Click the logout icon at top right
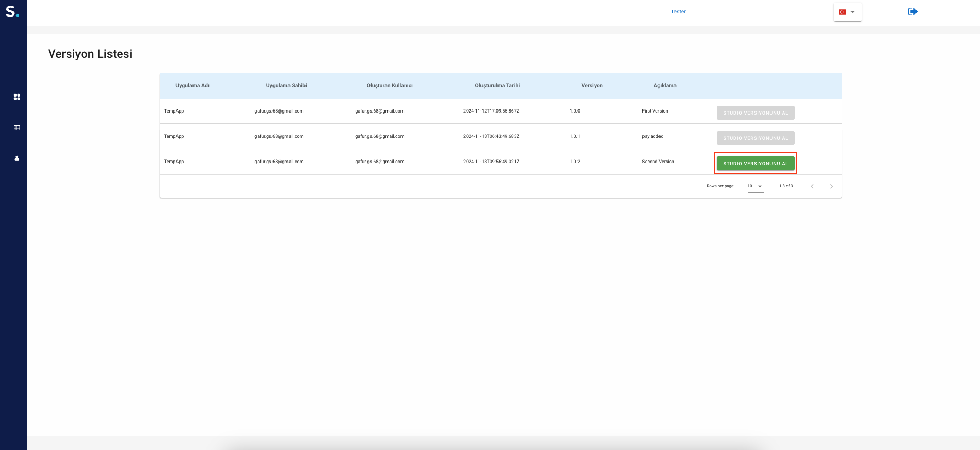980x450 pixels. [x=912, y=12]
